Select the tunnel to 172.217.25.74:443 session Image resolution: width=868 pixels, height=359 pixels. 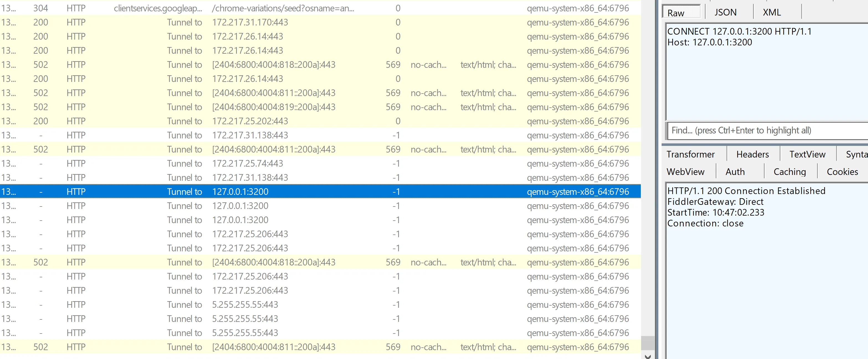(248, 164)
